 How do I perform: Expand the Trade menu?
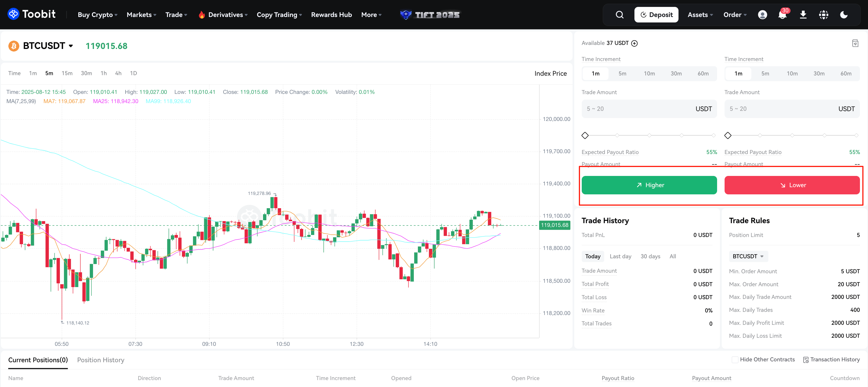176,14
